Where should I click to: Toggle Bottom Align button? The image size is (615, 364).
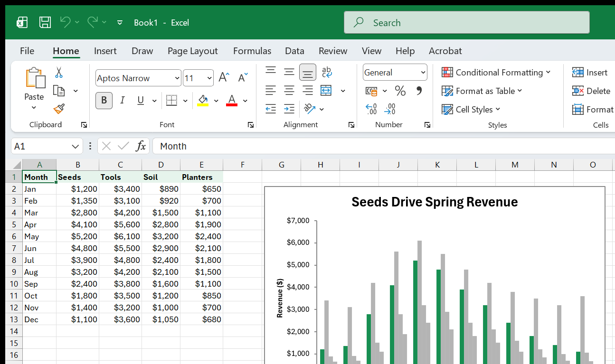pyautogui.click(x=308, y=72)
